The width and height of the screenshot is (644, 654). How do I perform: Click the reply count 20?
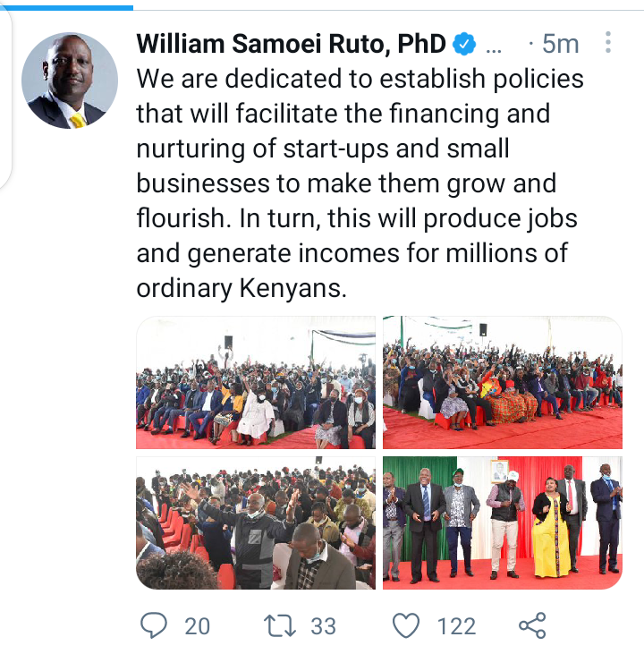coord(197,626)
